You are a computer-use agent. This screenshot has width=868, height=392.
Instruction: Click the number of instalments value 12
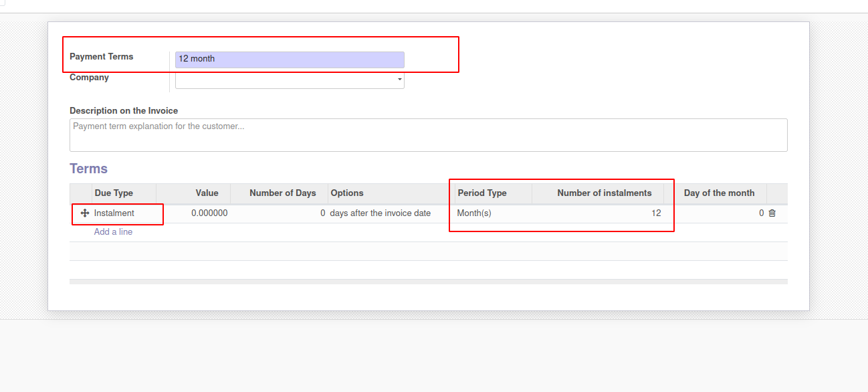[598, 213]
